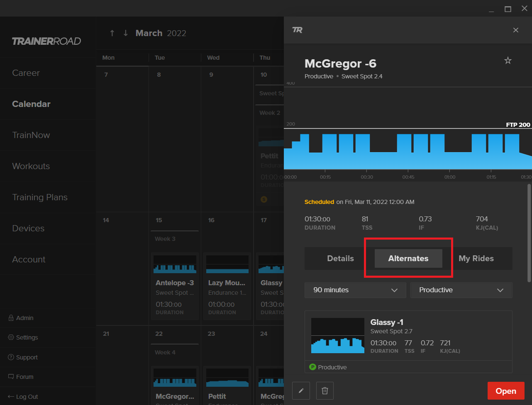The height and width of the screenshot is (405, 532).
Task: Click the red Open button
Action: click(x=506, y=391)
